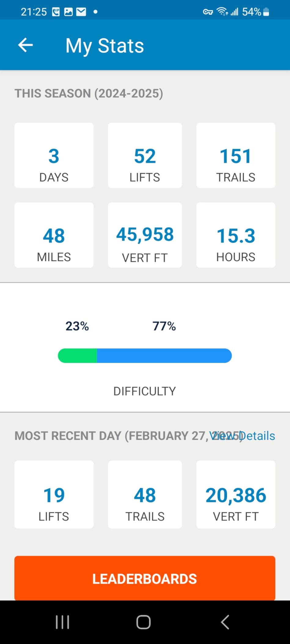This screenshot has height=644, width=290.
Task: Select the 52 LIFTS season card
Action: (145, 155)
